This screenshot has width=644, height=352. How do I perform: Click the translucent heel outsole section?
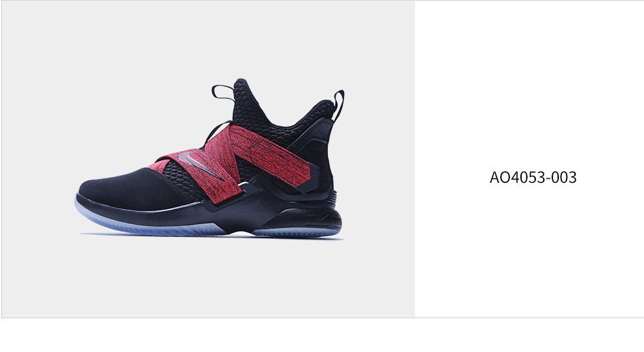[296, 232]
